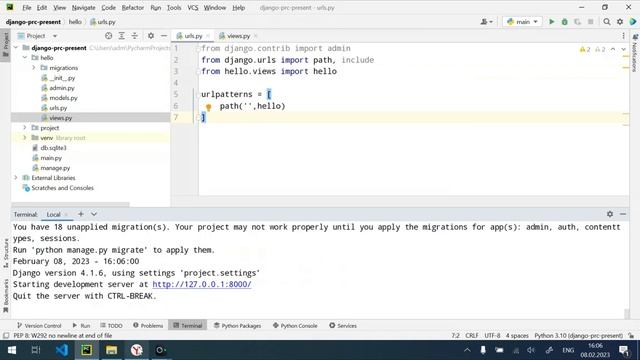This screenshot has width=640, height=360.
Task: Click Windows Start button
Action: [11, 350]
